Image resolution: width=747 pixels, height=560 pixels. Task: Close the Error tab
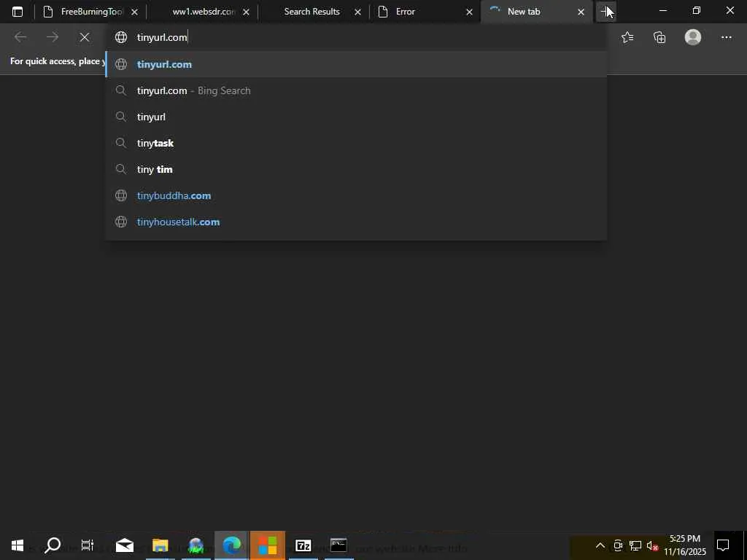point(469,12)
